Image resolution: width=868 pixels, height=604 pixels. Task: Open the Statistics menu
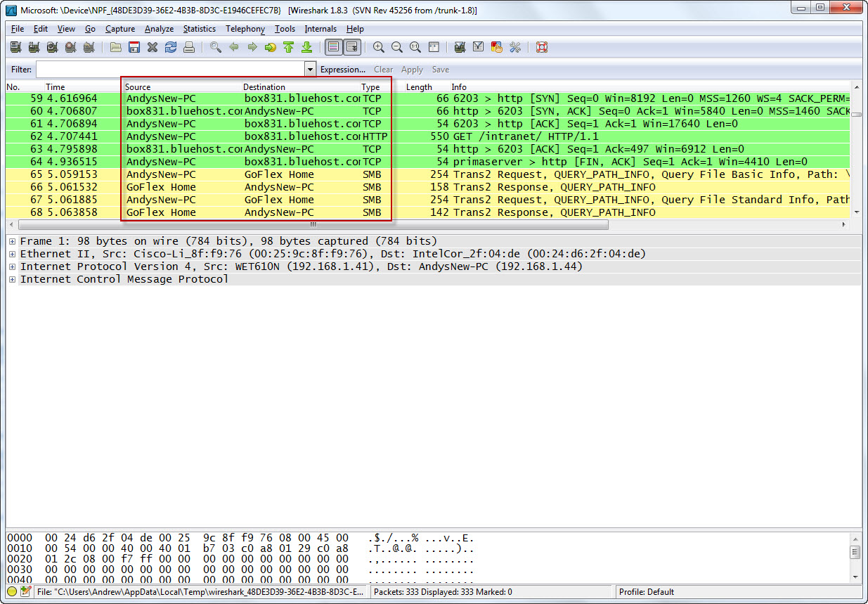(199, 29)
